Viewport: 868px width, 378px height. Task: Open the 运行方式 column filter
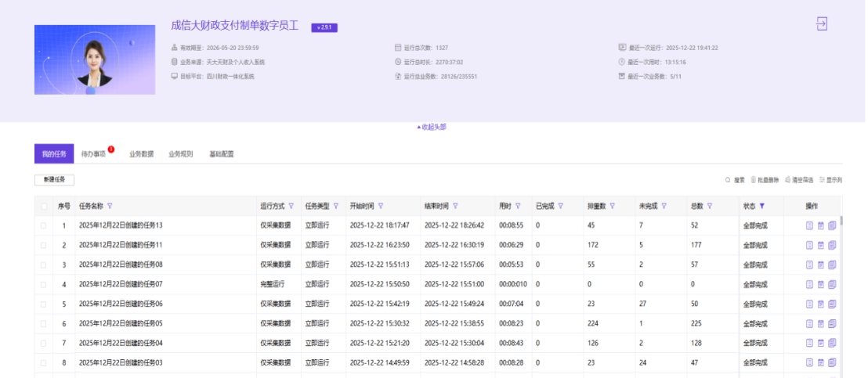tap(291, 207)
